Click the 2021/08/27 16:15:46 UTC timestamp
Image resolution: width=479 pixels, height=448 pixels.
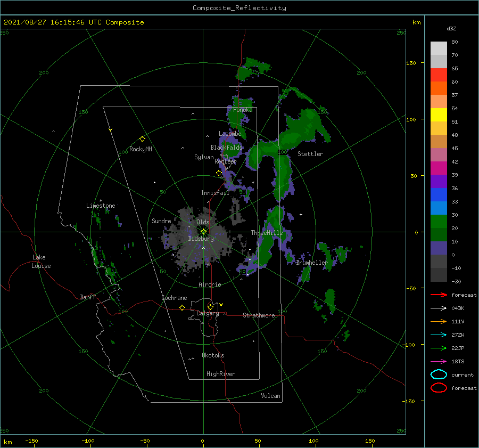[x=73, y=22]
